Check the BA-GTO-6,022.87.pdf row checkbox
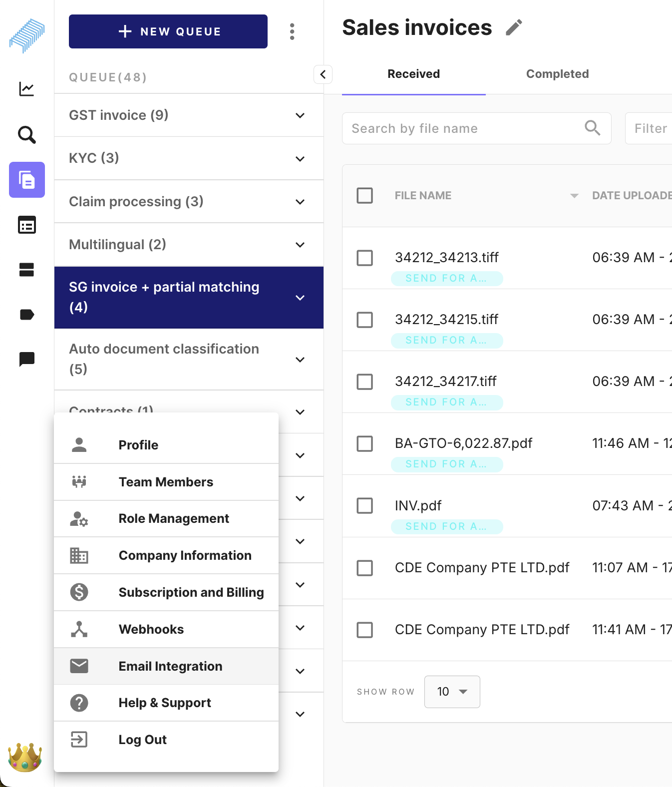Screen dimensions: 672x787 coord(364,444)
